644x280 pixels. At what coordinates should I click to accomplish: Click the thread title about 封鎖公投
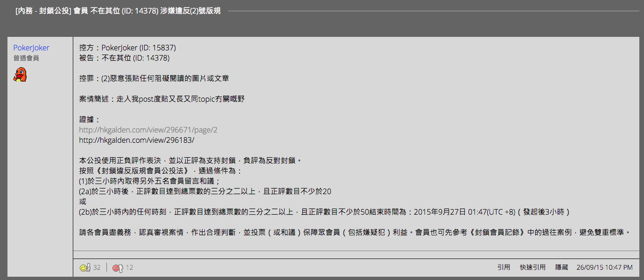(118, 11)
